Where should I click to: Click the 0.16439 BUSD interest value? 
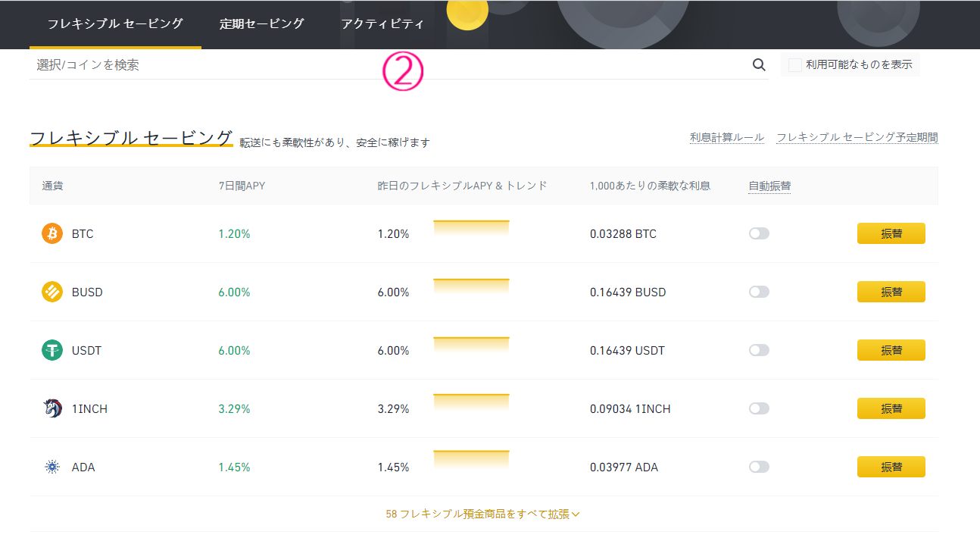tap(628, 292)
